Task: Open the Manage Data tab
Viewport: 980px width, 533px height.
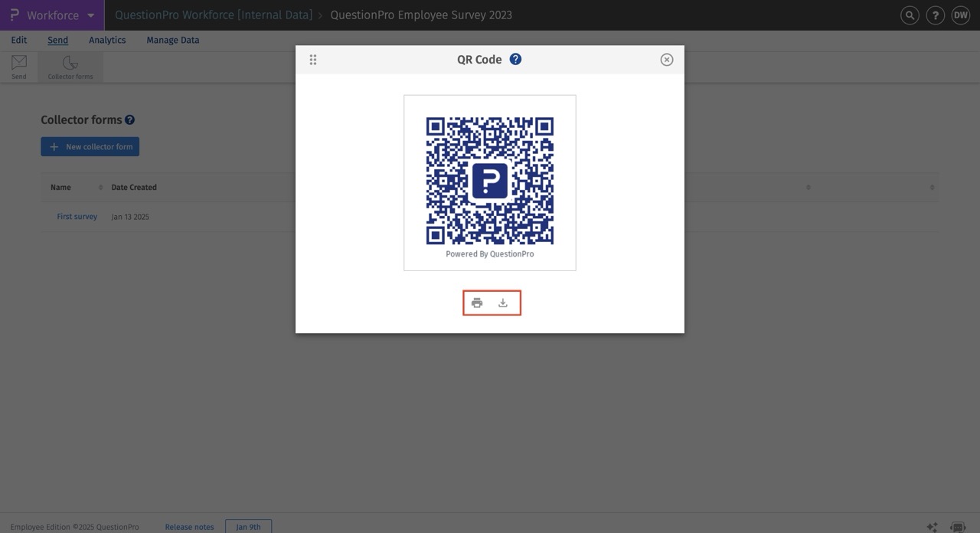Action: click(171, 40)
